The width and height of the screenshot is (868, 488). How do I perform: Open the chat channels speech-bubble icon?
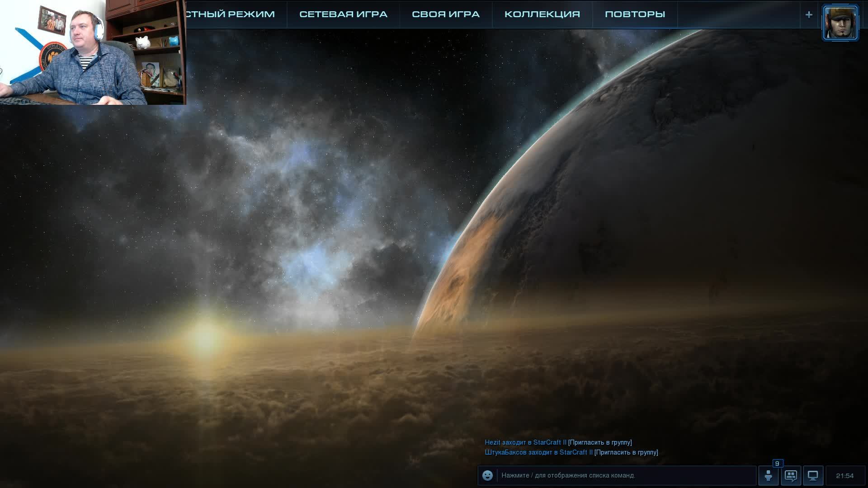pos(791,476)
